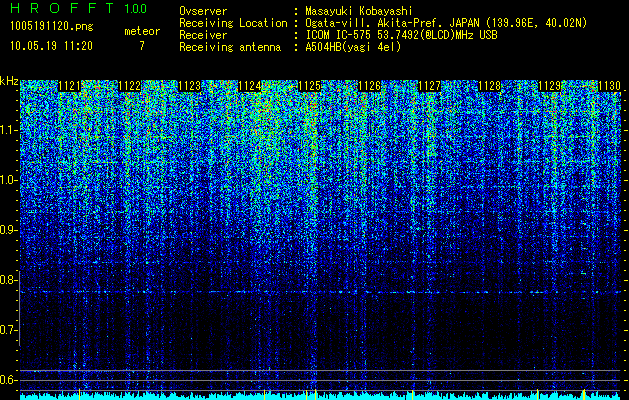Click the 1122 time marker

click(x=130, y=86)
